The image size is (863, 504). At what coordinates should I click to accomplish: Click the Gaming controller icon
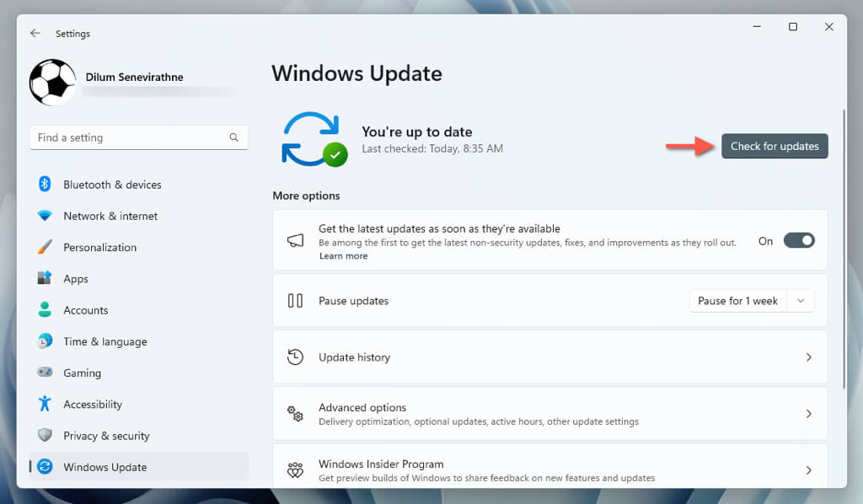tap(45, 373)
